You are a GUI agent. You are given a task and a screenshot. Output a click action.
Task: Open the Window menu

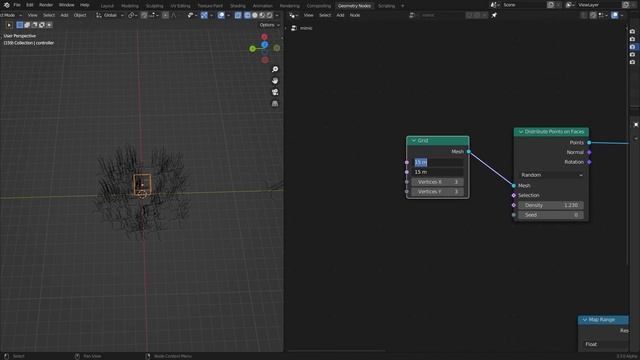pyautogui.click(x=67, y=5)
